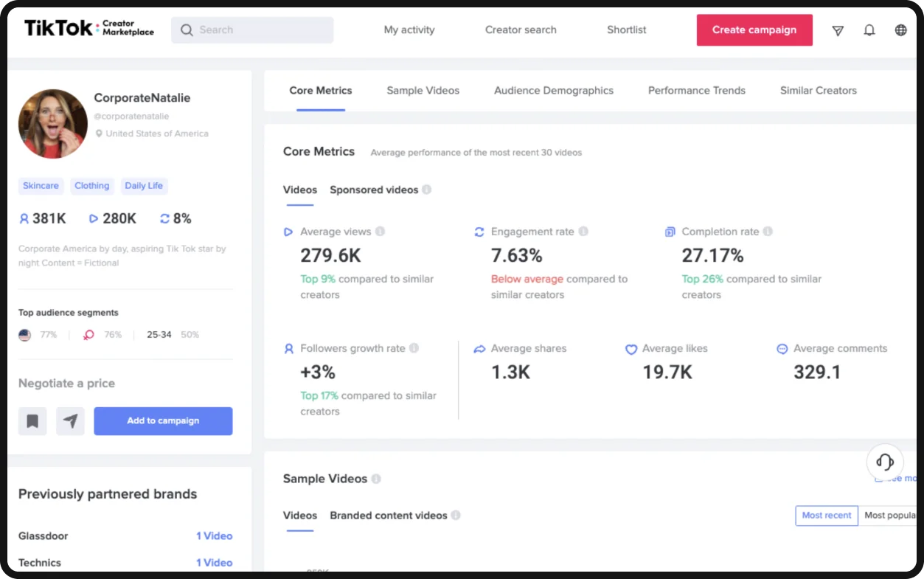Image resolution: width=924 pixels, height=579 pixels.
Task: Open the language selector globe
Action: 900,30
